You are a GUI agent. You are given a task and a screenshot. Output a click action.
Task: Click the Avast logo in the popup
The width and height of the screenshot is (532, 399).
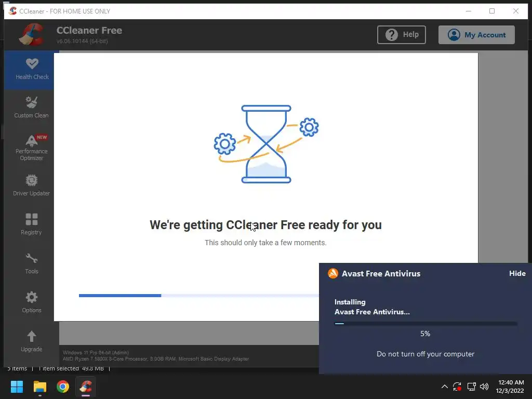[x=333, y=273]
